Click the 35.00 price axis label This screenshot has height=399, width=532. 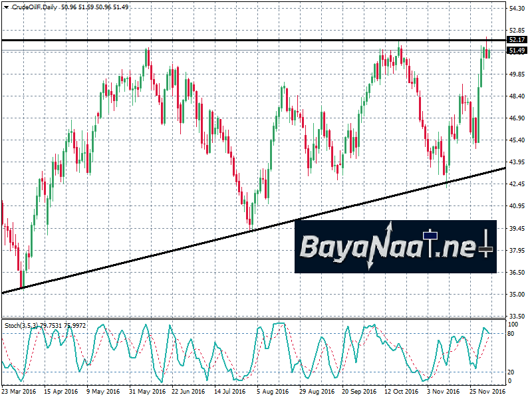516,294
